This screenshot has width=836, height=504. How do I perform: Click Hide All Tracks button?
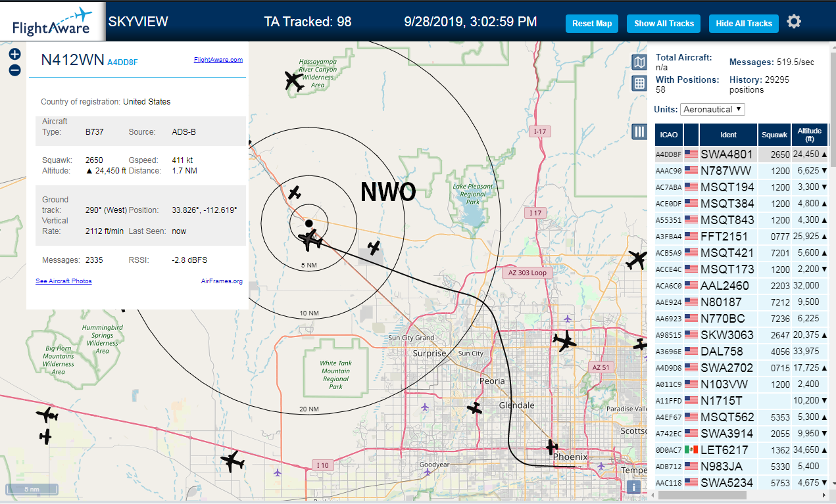pyautogui.click(x=744, y=24)
